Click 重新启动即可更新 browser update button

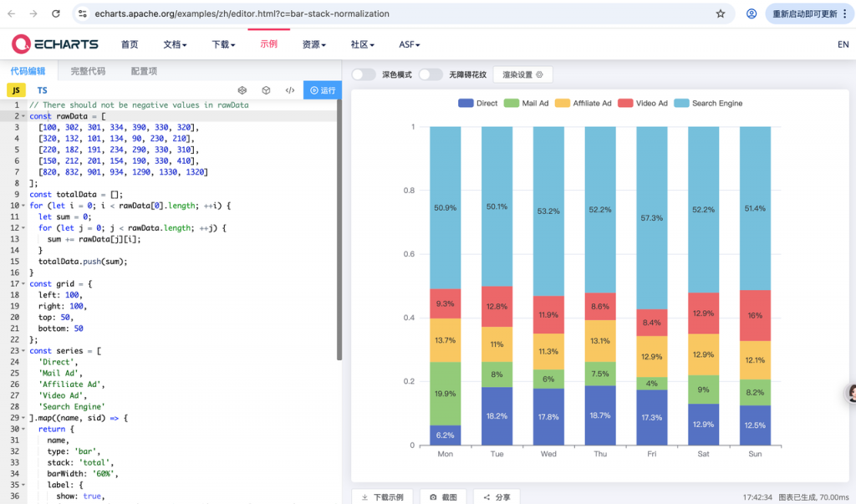(809, 13)
